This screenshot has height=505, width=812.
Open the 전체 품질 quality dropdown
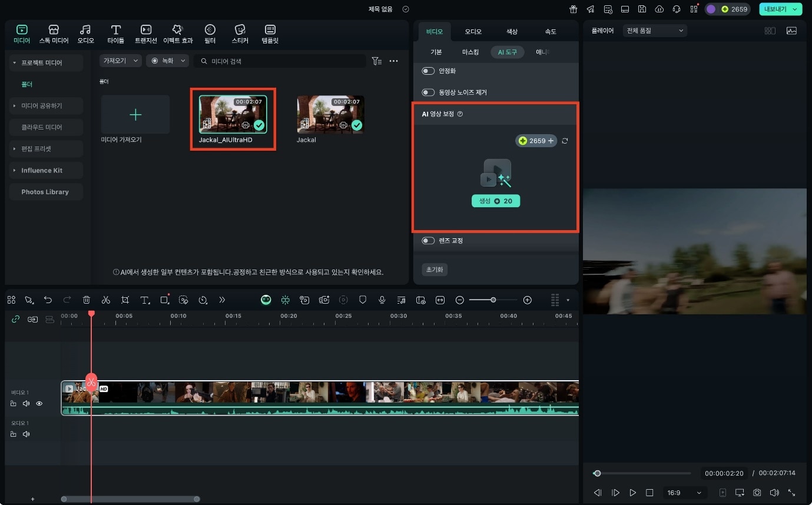(x=655, y=31)
